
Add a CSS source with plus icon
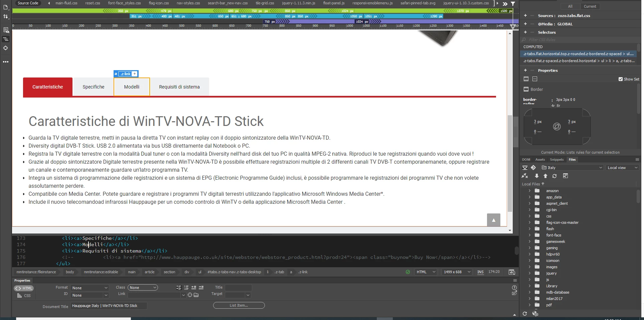click(525, 16)
